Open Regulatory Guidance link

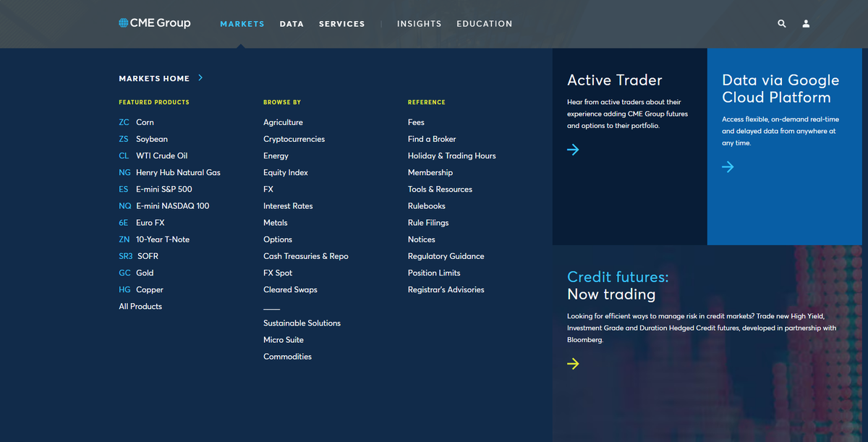coord(446,256)
